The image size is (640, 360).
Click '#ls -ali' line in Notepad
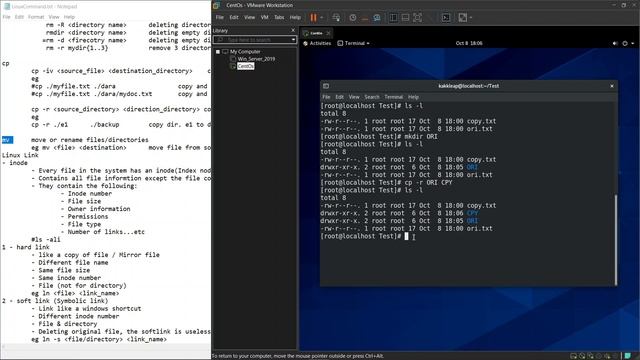(46, 240)
